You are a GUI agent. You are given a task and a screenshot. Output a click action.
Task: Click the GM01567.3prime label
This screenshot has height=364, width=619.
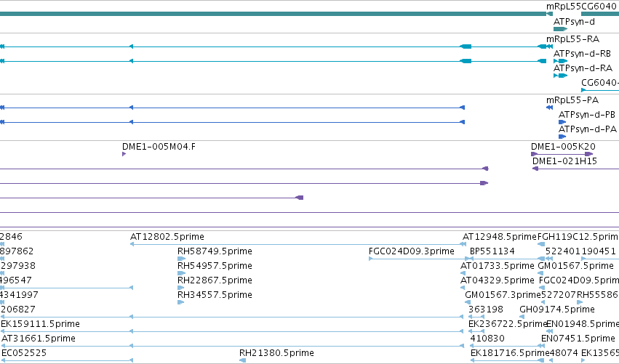503,295
